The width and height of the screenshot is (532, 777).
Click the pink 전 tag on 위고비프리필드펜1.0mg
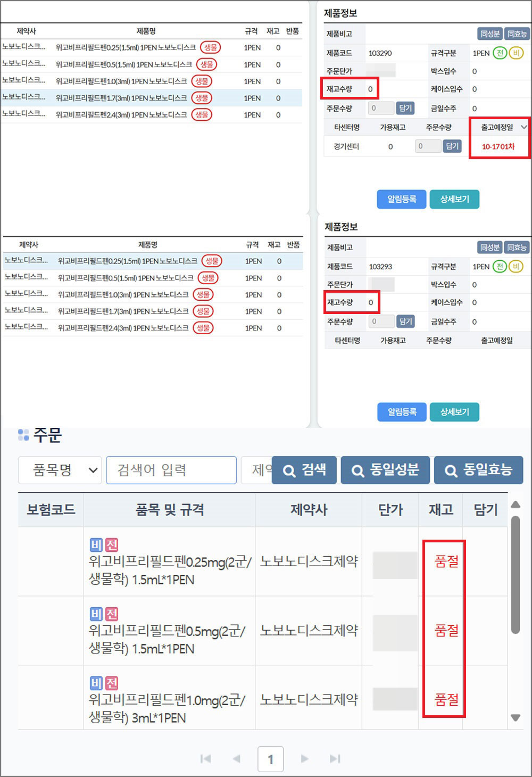[x=112, y=683]
